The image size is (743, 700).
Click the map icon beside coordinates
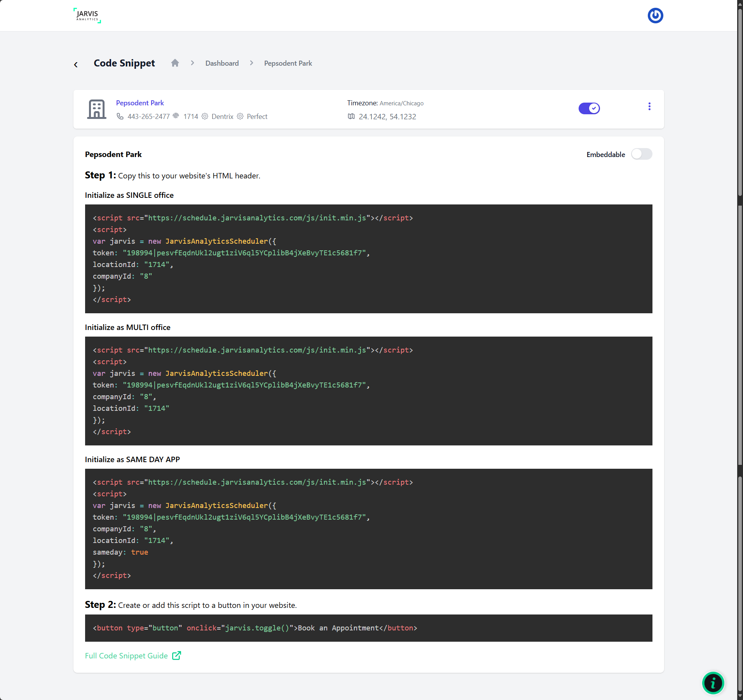click(351, 116)
